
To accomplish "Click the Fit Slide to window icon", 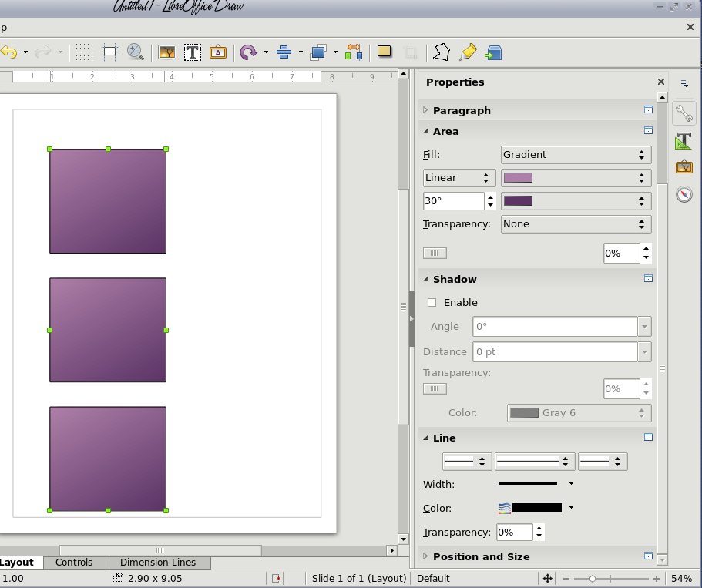I will coord(548,579).
